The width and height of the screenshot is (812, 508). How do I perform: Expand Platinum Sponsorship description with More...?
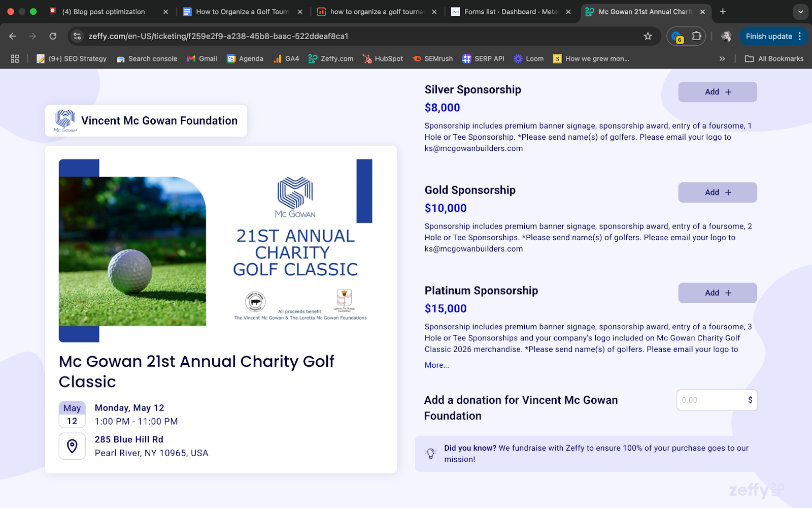(437, 365)
